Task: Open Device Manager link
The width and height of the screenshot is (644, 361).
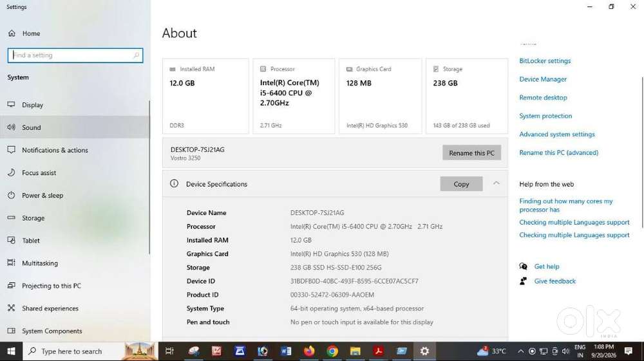Action: click(x=542, y=79)
